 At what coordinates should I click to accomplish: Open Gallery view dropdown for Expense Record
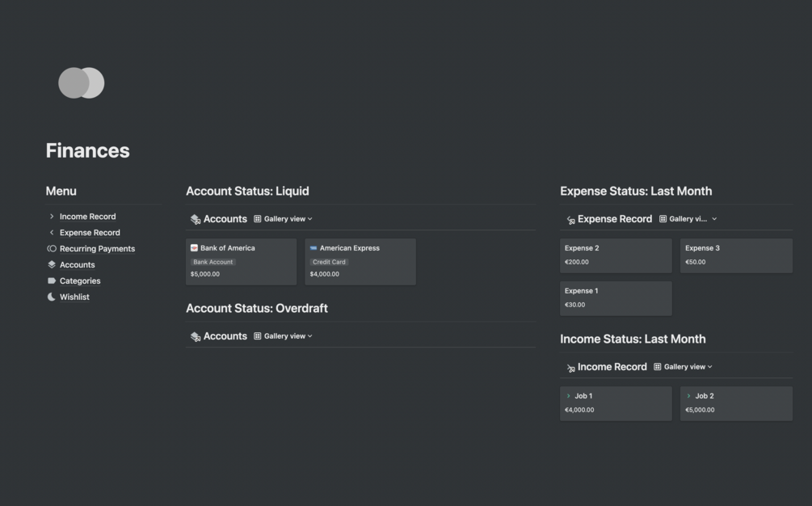(x=688, y=219)
